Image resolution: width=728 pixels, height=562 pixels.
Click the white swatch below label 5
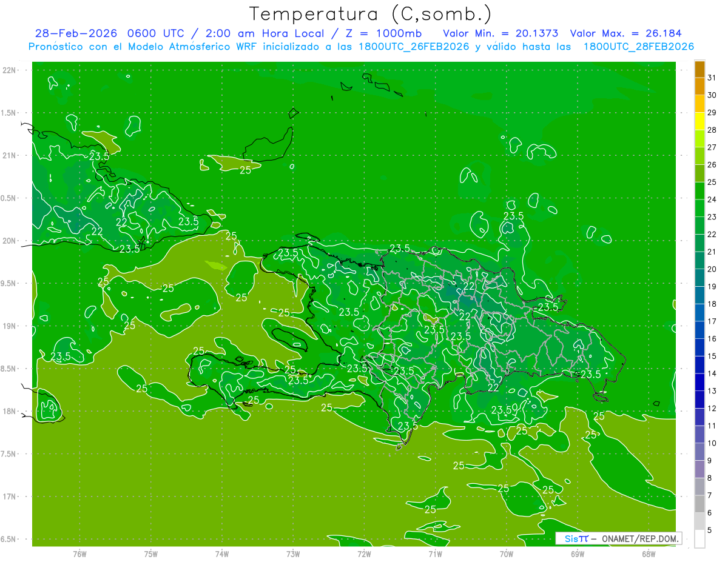pos(699,539)
